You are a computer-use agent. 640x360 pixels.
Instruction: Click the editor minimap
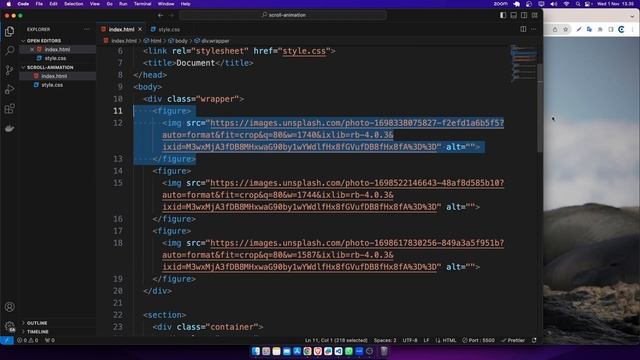point(523,64)
